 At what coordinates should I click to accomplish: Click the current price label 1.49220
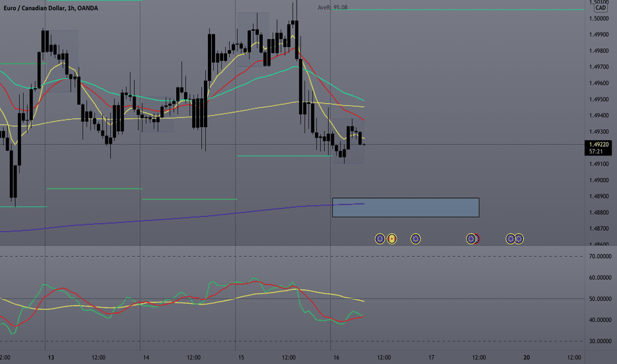pyautogui.click(x=598, y=144)
